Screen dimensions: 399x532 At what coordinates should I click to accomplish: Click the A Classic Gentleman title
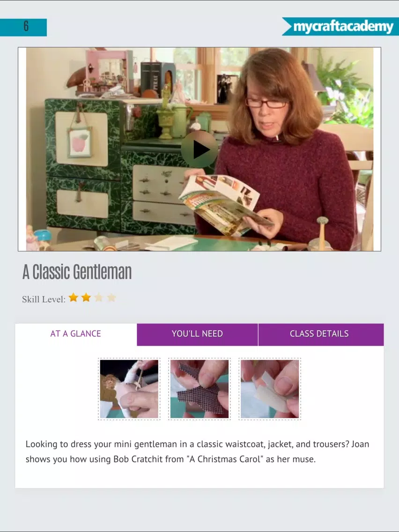pyautogui.click(x=77, y=272)
